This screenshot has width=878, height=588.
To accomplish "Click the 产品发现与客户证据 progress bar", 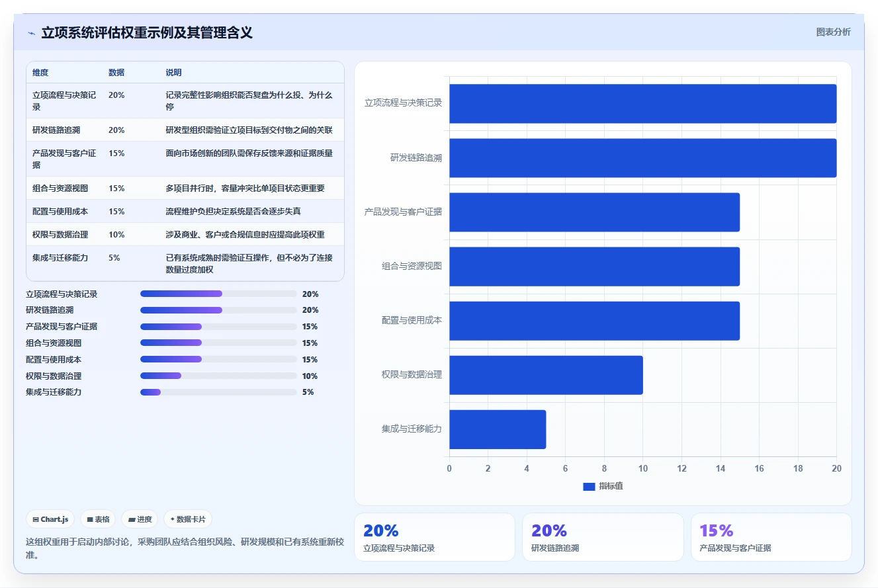I will (218, 327).
